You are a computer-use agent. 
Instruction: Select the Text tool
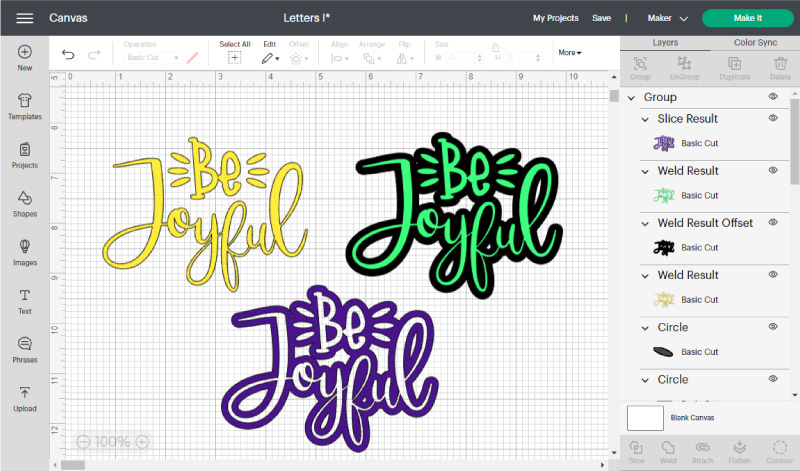pyautogui.click(x=24, y=300)
